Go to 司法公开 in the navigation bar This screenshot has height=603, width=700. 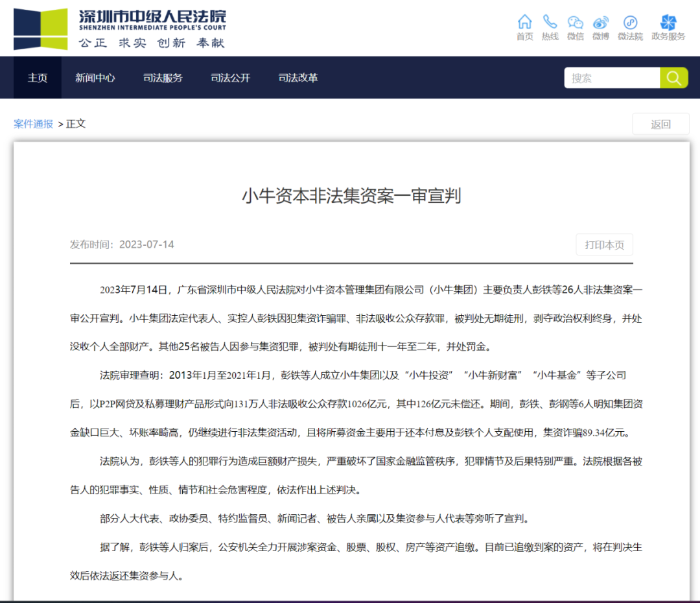[230, 78]
